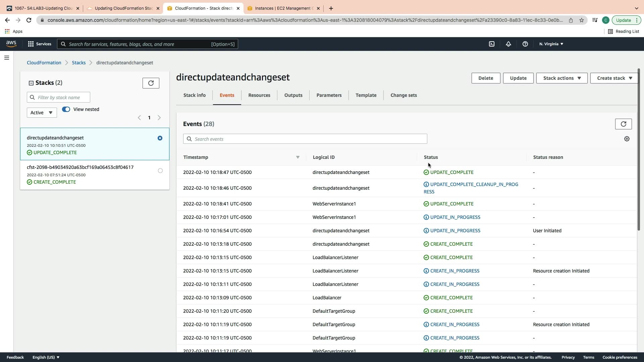This screenshot has height=362, width=644.
Task: Click the Delete stack button
Action: [x=485, y=78]
